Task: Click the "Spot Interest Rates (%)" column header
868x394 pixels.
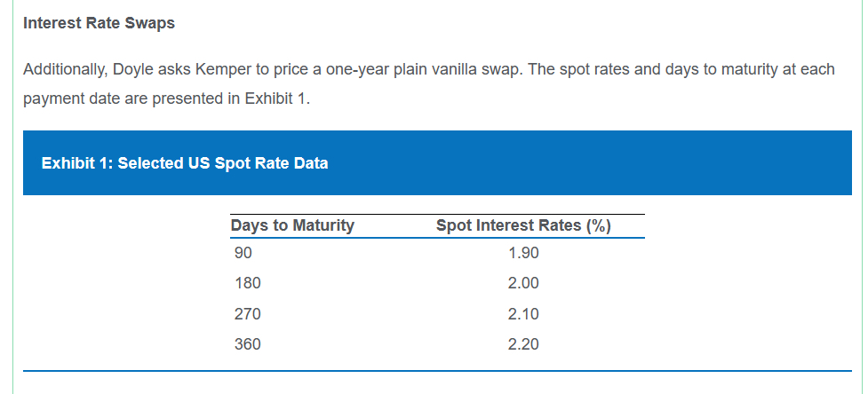Action: (x=523, y=225)
